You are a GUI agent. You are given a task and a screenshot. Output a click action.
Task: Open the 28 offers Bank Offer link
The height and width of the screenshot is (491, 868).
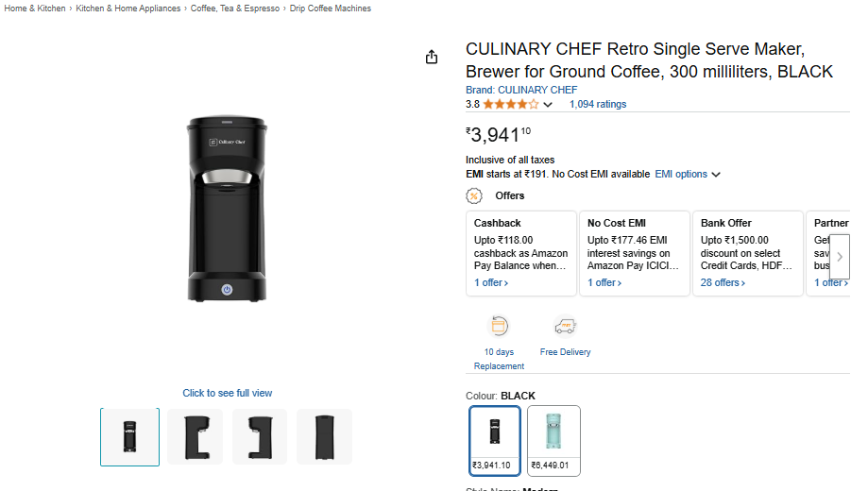click(x=723, y=282)
